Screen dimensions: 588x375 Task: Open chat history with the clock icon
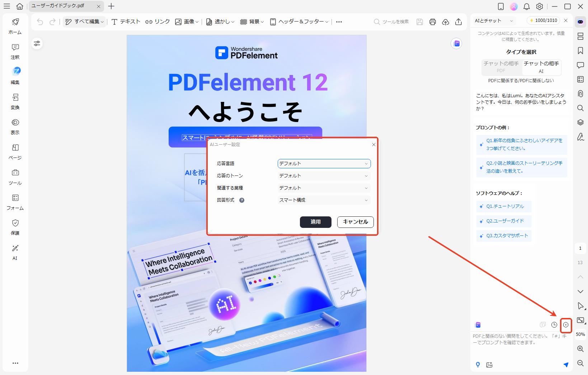coord(554,325)
